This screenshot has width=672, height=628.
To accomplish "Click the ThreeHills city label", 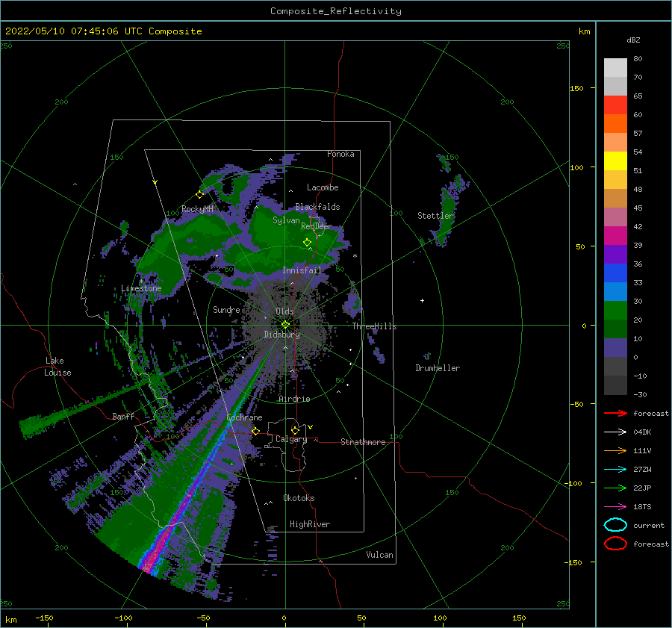I will coord(375,326).
